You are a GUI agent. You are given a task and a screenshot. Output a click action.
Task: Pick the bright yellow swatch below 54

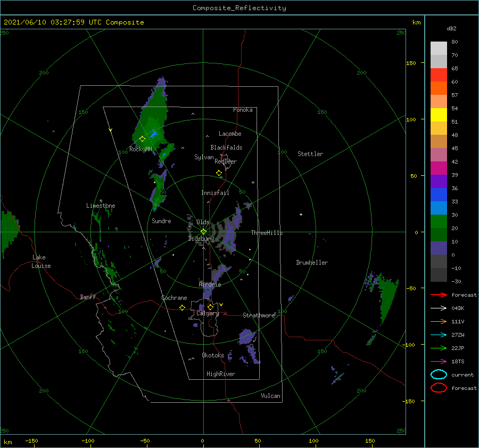pos(439,115)
